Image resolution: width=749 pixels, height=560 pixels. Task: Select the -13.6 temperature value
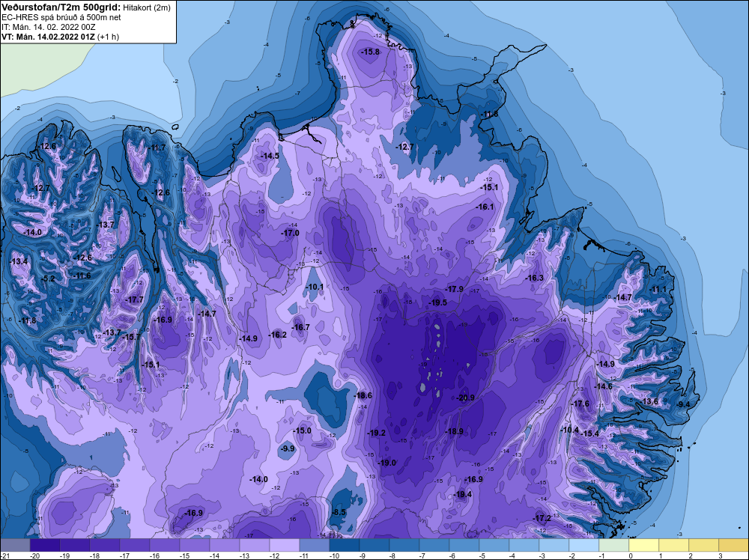coord(649,401)
